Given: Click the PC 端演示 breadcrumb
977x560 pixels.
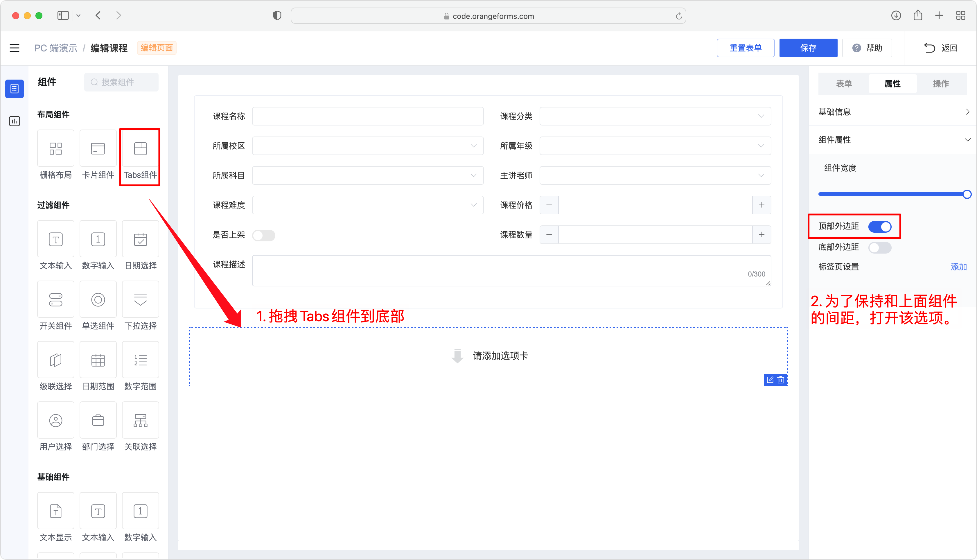Looking at the screenshot, I should (55, 48).
